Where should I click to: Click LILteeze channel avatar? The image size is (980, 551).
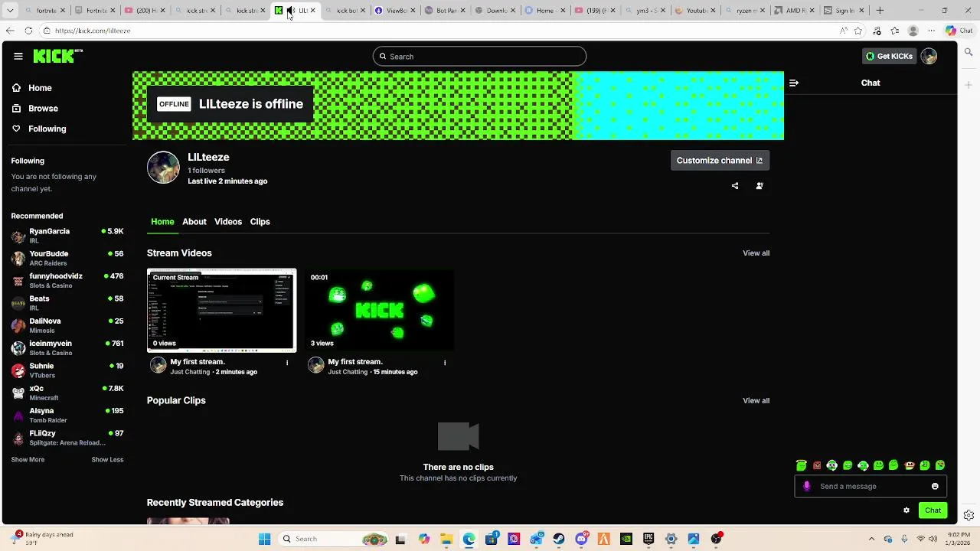163,168
